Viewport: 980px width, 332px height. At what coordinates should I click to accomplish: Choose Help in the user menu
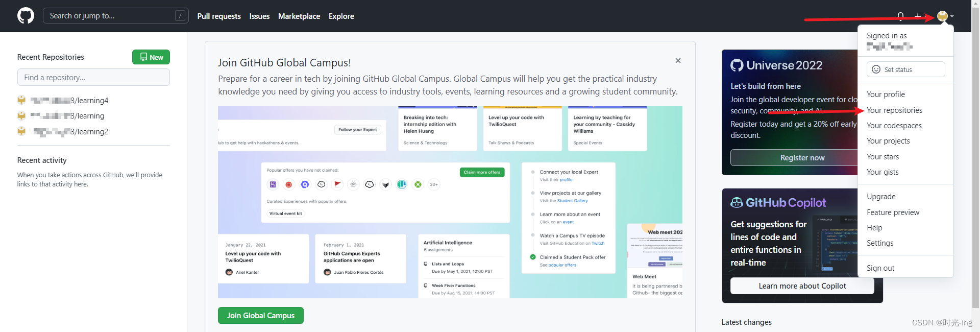pos(874,228)
